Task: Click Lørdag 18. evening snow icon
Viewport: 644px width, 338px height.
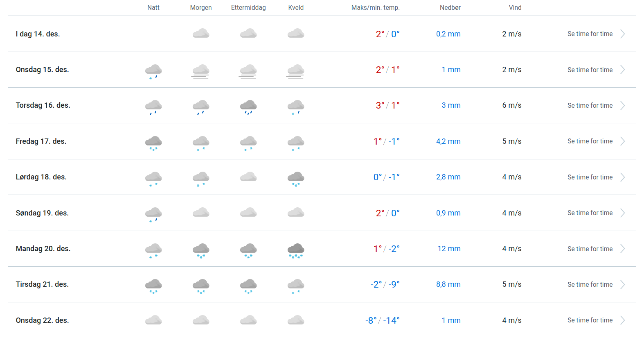Action: pyautogui.click(x=296, y=178)
